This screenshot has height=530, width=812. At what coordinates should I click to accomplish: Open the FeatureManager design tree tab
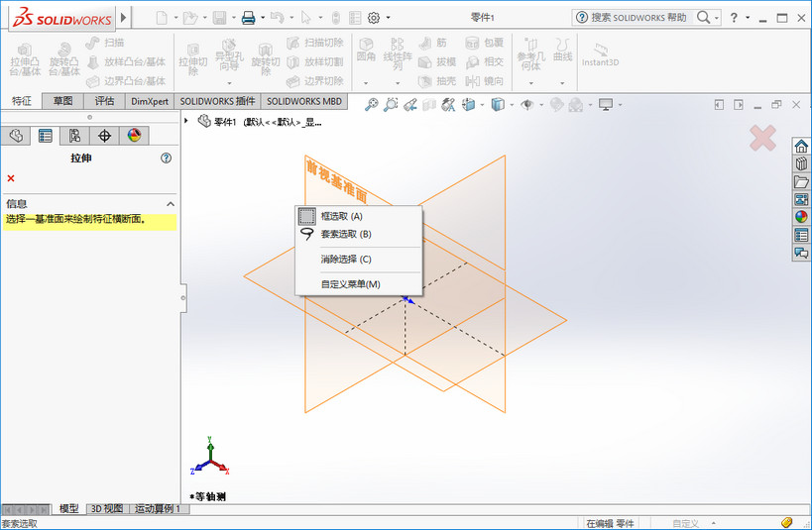(x=15, y=136)
